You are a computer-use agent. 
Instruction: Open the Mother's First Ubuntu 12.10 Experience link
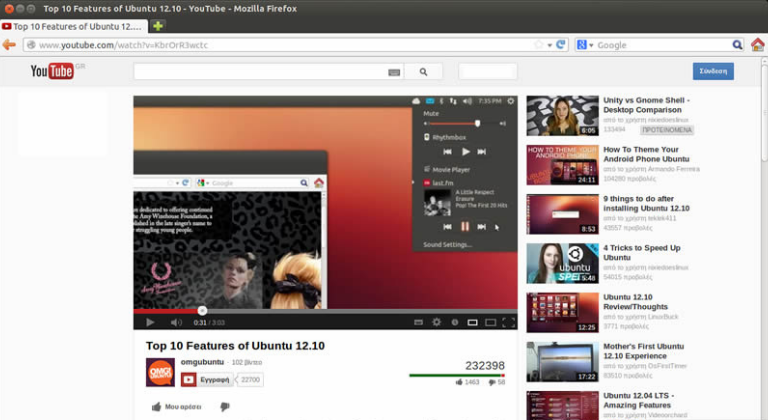644,351
